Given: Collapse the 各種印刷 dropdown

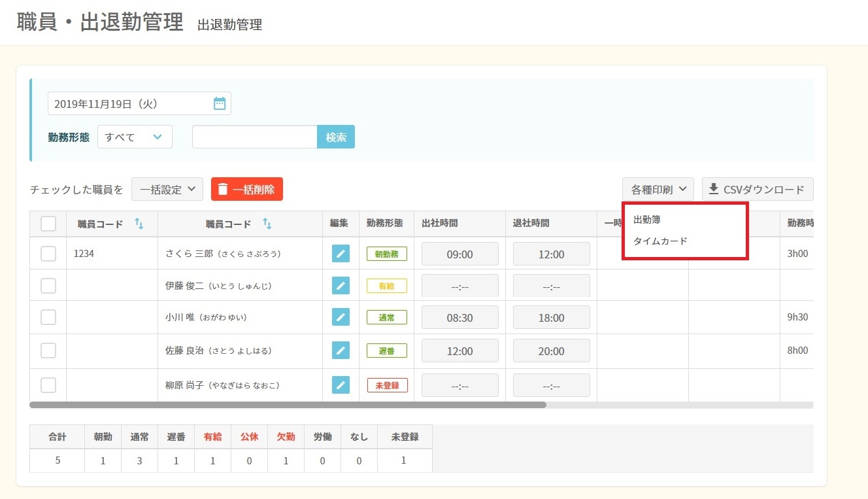Looking at the screenshot, I should [x=658, y=189].
